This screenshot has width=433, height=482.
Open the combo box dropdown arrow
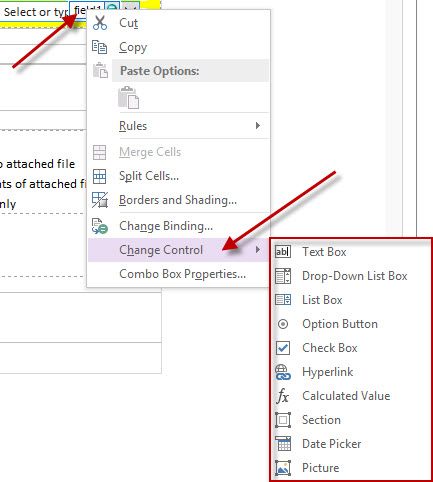tap(130, 6)
